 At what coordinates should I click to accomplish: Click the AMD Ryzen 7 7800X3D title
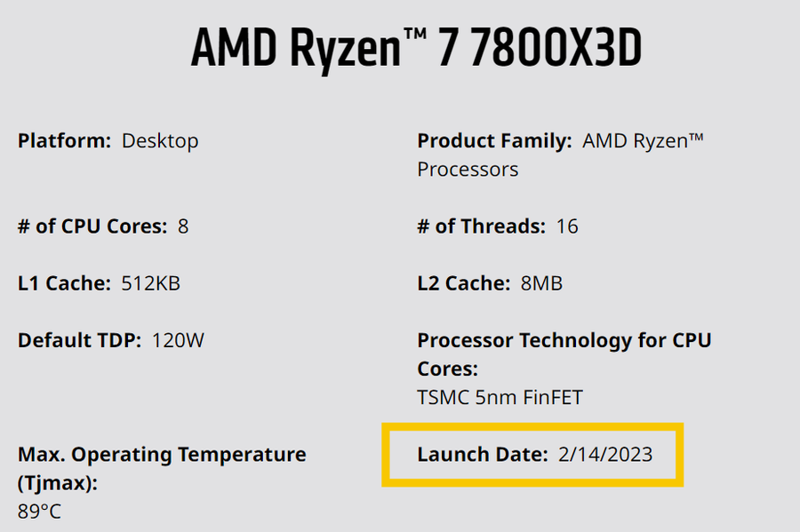point(416,49)
